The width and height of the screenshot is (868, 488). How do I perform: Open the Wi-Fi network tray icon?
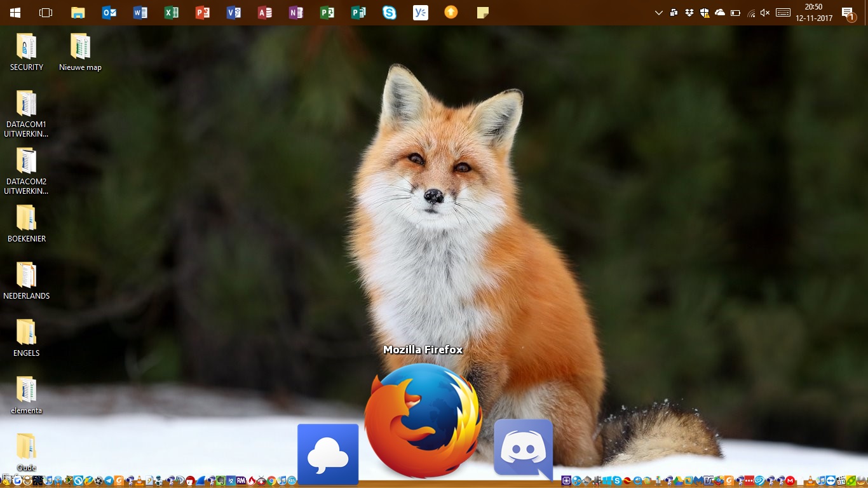pos(751,13)
